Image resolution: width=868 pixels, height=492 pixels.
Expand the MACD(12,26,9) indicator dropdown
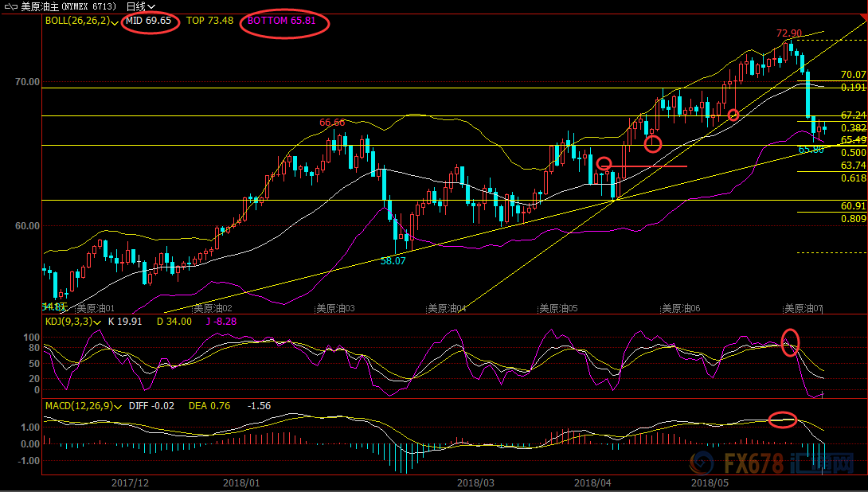pos(118,407)
